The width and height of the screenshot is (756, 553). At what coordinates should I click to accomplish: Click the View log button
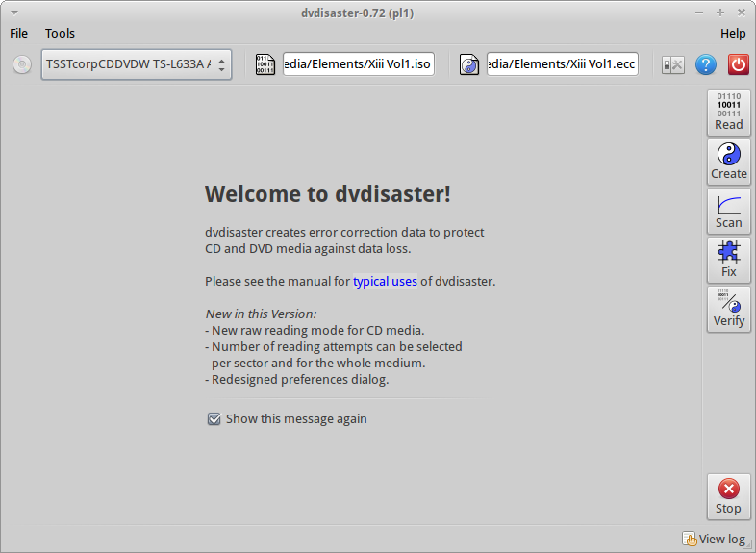pos(713,540)
